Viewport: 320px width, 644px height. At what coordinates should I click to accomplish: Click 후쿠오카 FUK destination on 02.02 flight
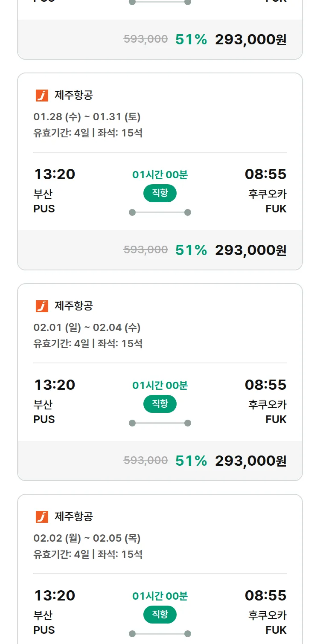pyautogui.click(x=268, y=622)
